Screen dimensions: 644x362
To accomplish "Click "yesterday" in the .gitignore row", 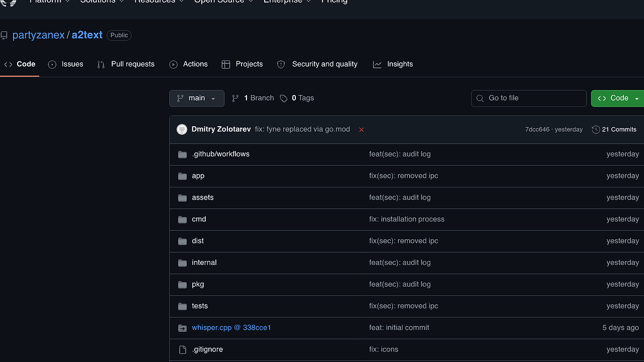I will click(622, 349).
